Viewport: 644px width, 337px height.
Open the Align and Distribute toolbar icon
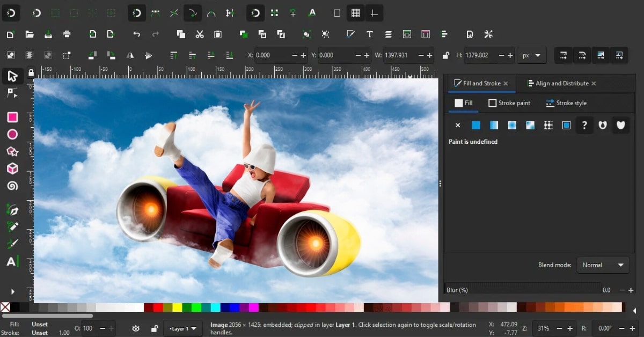[444, 34]
